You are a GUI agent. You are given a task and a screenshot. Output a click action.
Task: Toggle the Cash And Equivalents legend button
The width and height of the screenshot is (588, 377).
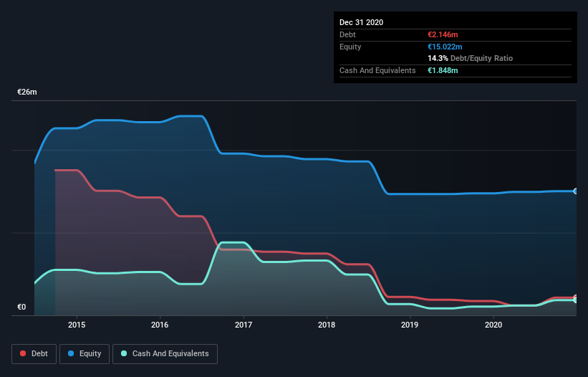165,354
